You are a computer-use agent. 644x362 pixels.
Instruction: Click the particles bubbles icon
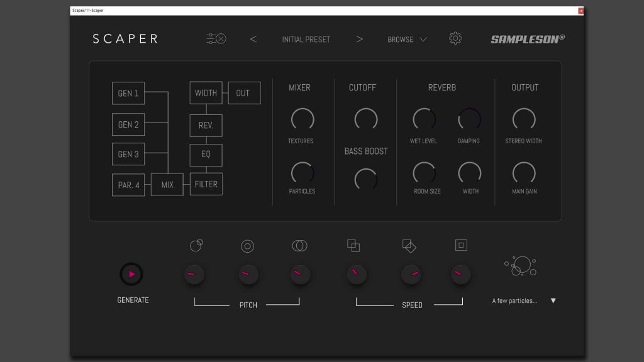pos(520,266)
